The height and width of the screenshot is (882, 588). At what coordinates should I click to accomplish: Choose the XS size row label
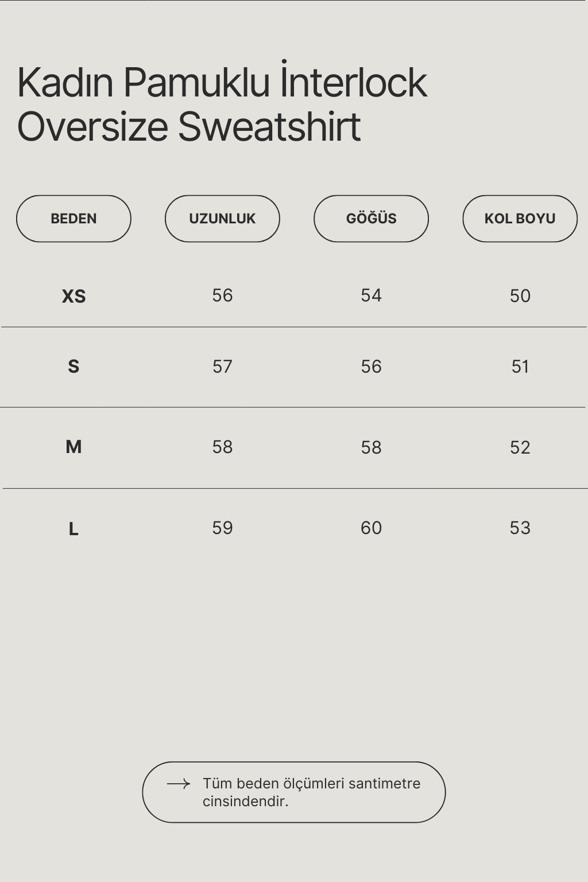[x=73, y=296]
